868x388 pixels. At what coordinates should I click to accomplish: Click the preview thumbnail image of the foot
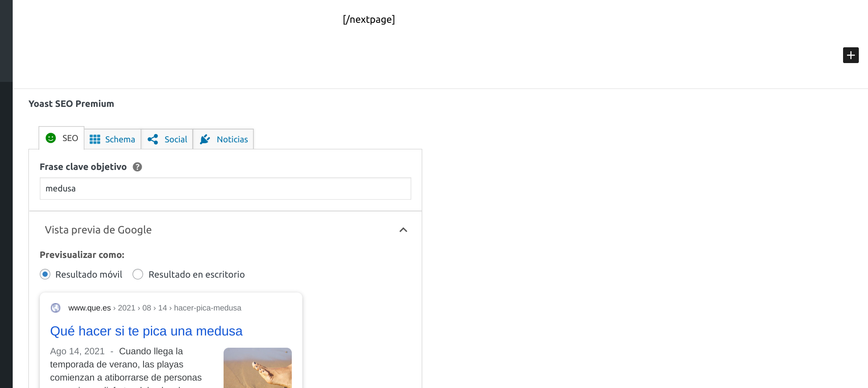click(x=257, y=368)
